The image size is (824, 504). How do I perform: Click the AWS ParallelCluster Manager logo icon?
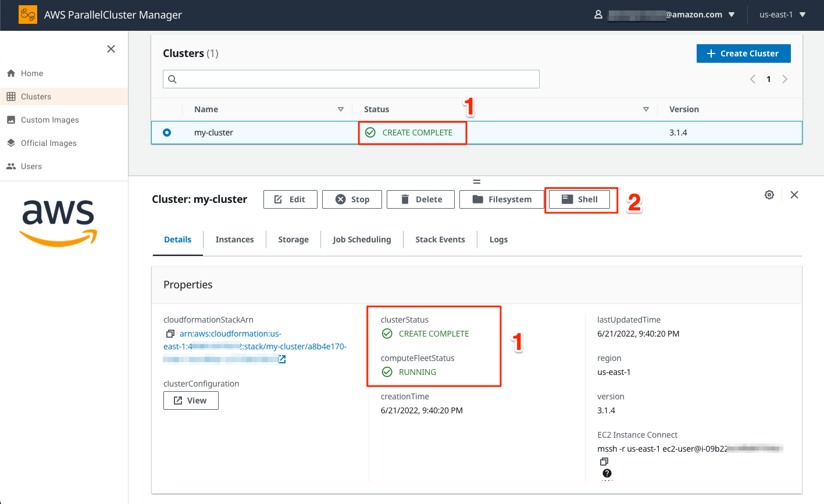pos(28,15)
